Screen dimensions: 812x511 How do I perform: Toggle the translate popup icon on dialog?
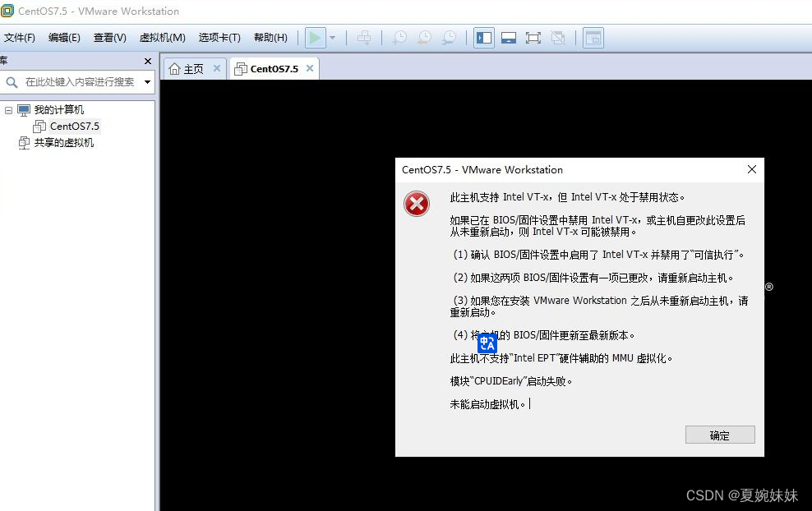(487, 343)
